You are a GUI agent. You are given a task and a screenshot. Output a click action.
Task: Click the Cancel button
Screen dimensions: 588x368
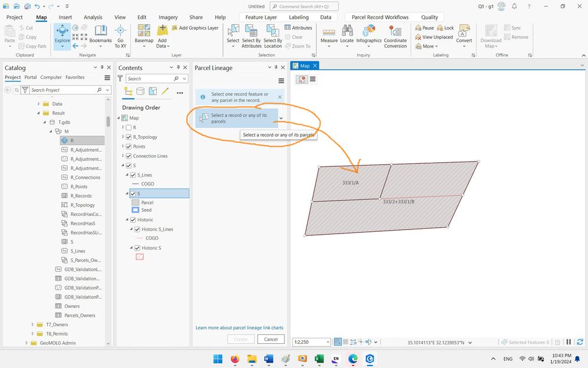tap(271, 339)
